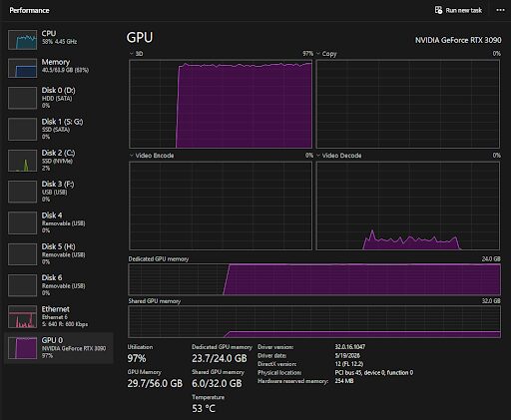Click the 3D engine usage graph
511x420 pixels.
221,104
